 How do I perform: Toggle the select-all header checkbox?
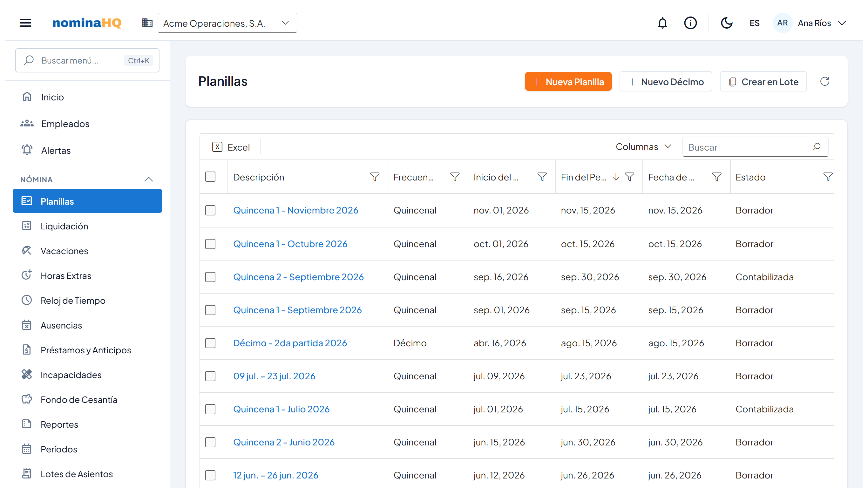tap(210, 177)
